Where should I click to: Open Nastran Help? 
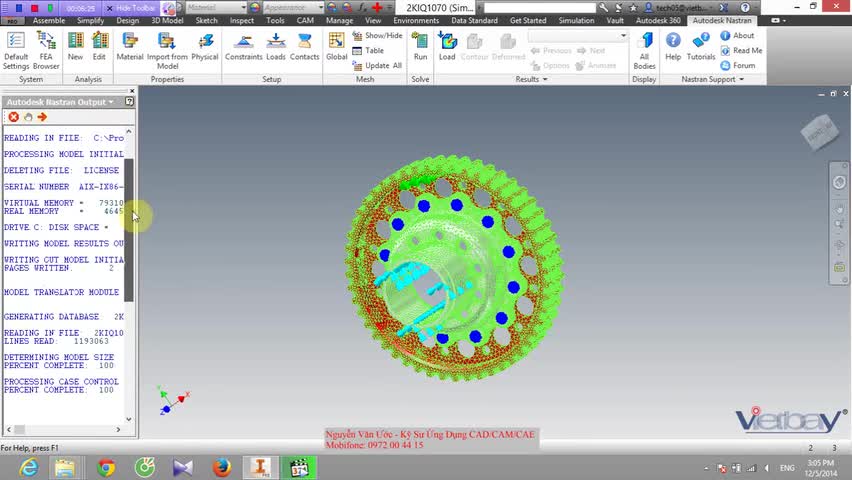tap(673, 47)
